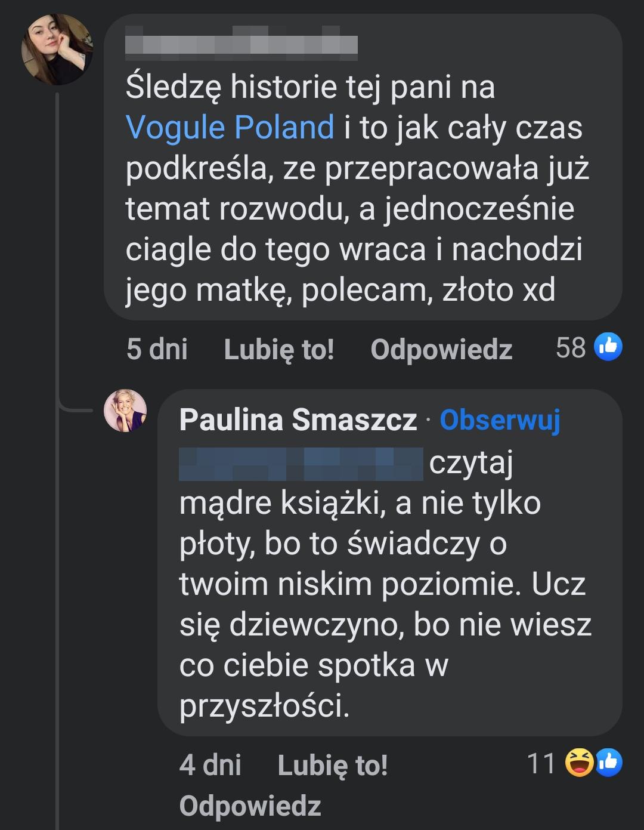Open the Paulina Smaszcz profile name
Screen dimensions: 644x830
click(298, 420)
